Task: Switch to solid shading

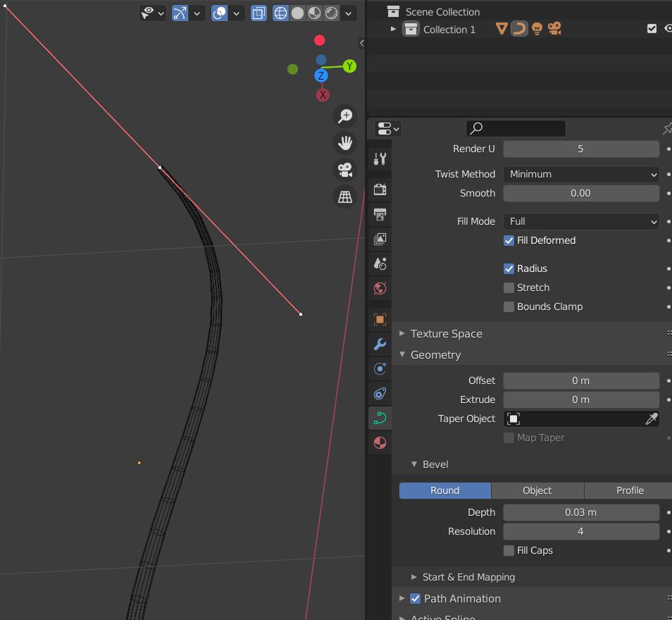Action: pyautogui.click(x=297, y=13)
